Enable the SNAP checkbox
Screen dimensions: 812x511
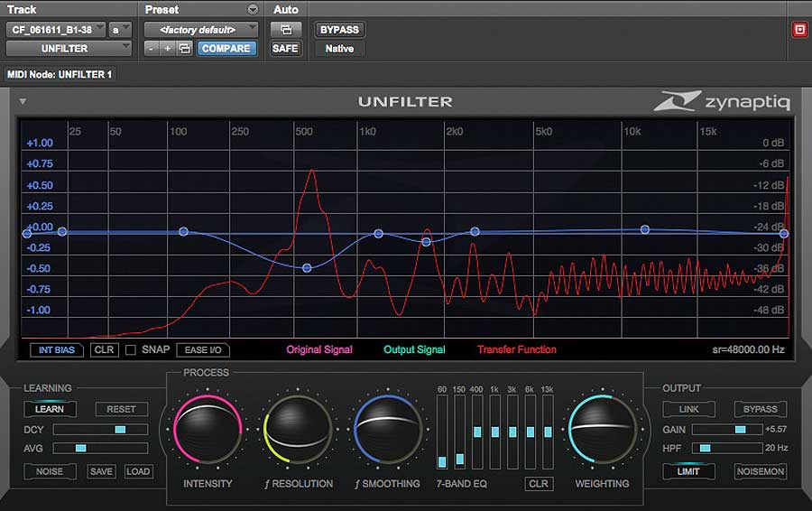click(x=131, y=350)
